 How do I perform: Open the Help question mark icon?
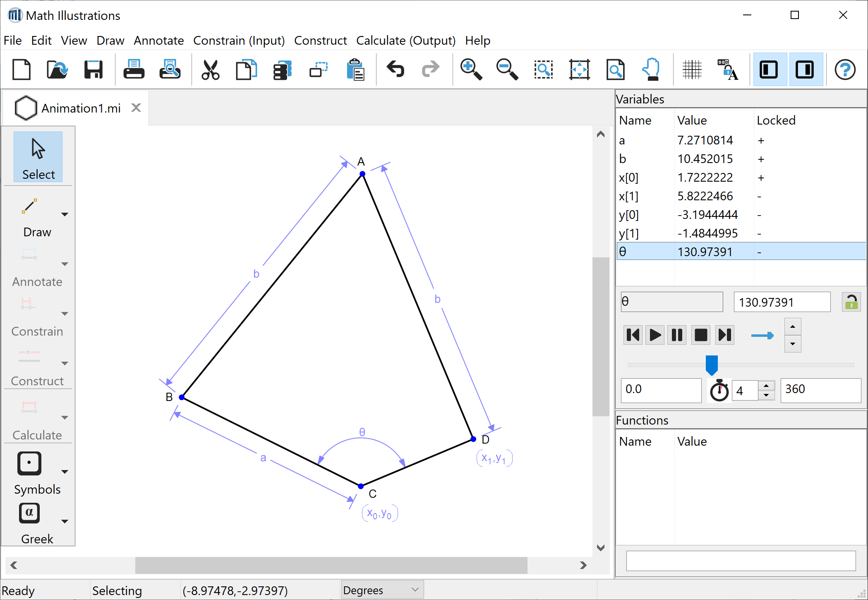click(845, 69)
